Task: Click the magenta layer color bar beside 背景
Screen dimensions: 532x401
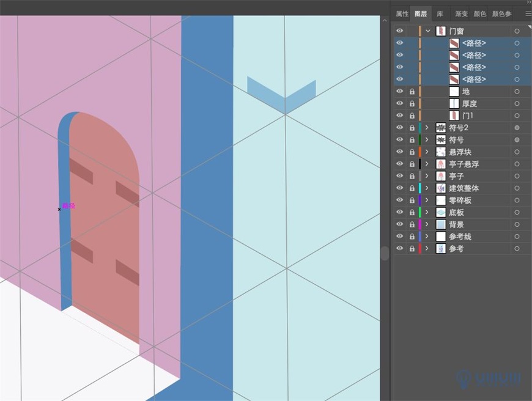Action: (x=419, y=224)
